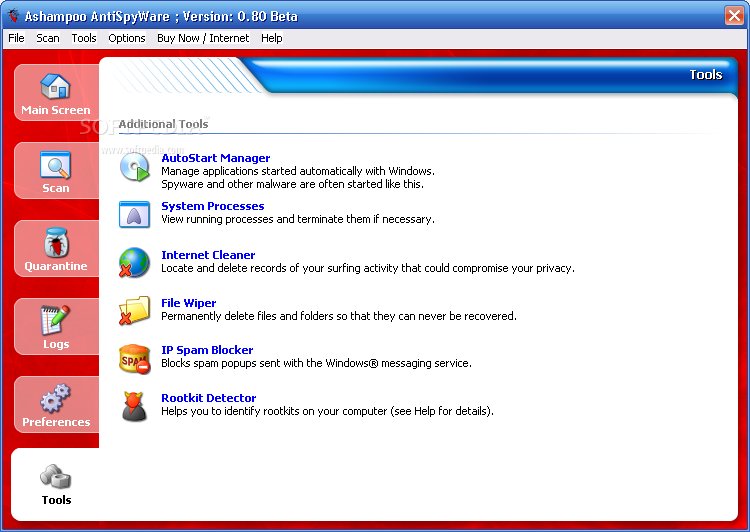The image size is (750, 532).
Task: Click the Scan magnifier sidebar icon
Action: (x=55, y=165)
